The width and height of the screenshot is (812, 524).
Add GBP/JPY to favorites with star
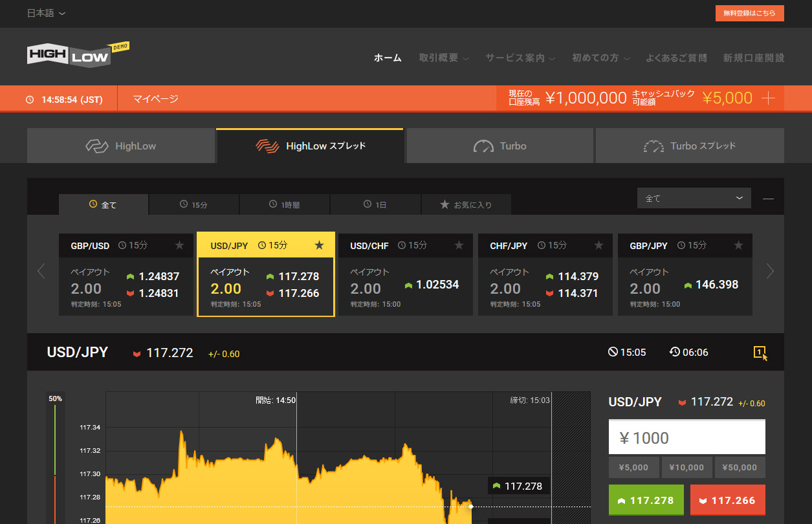(x=739, y=245)
